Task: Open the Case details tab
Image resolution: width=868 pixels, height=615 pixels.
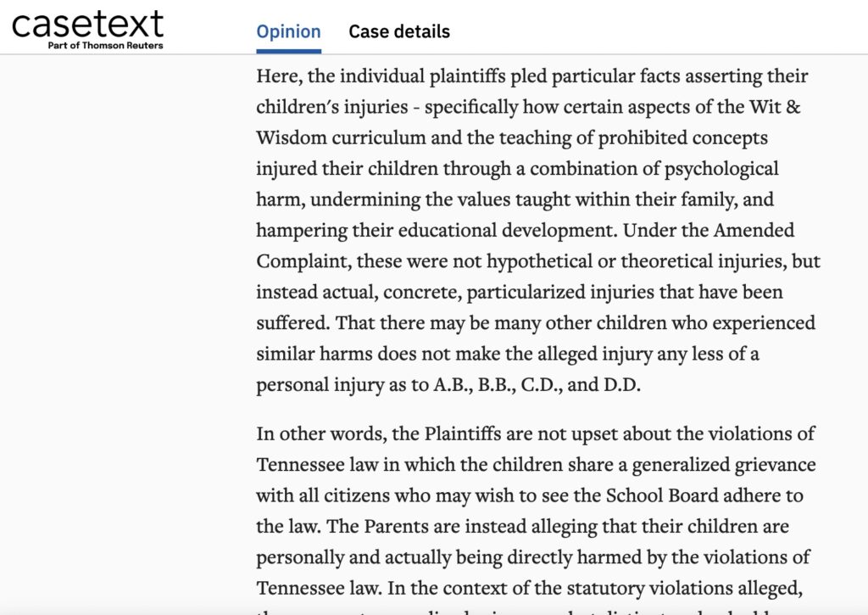Action: click(399, 32)
